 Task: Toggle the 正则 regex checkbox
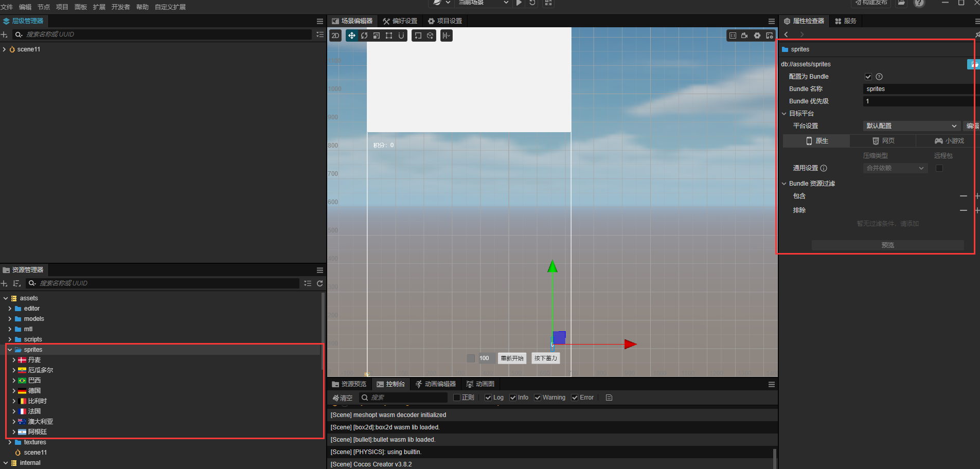tap(457, 398)
